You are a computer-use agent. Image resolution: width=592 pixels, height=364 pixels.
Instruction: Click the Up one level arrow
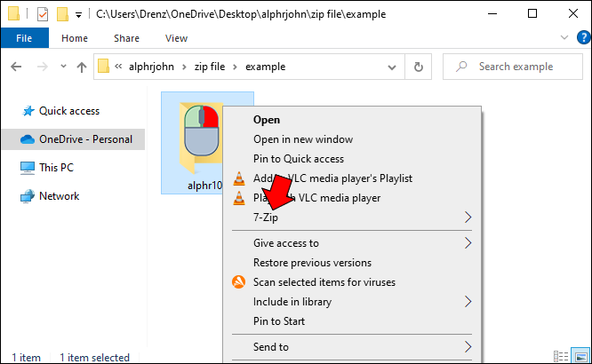82,67
